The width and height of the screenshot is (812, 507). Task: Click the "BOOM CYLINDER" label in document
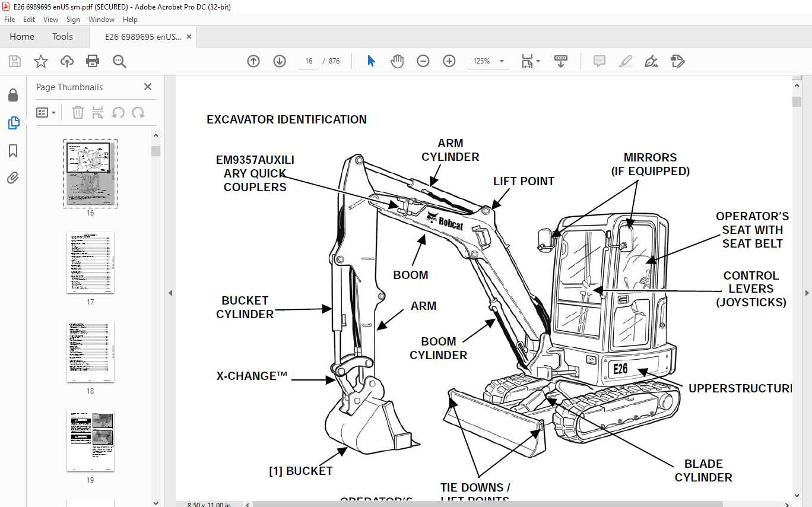click(439, 348)
